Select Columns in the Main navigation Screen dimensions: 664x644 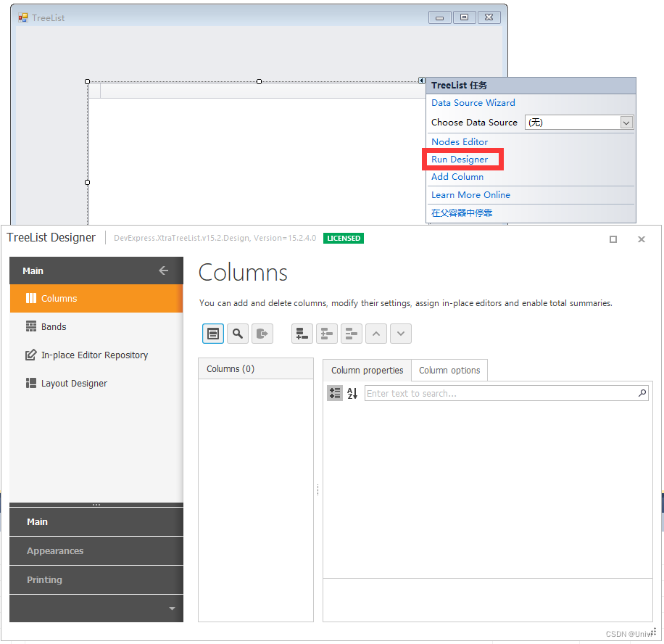tap(96, 298)
